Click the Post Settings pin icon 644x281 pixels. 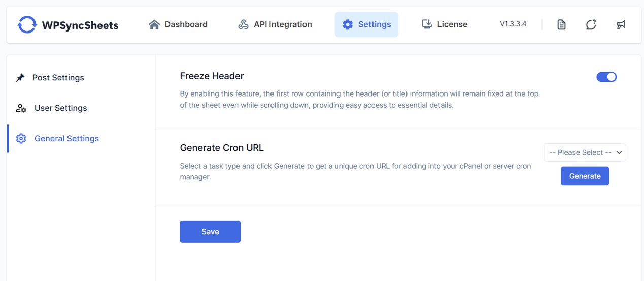click(20, 78)
